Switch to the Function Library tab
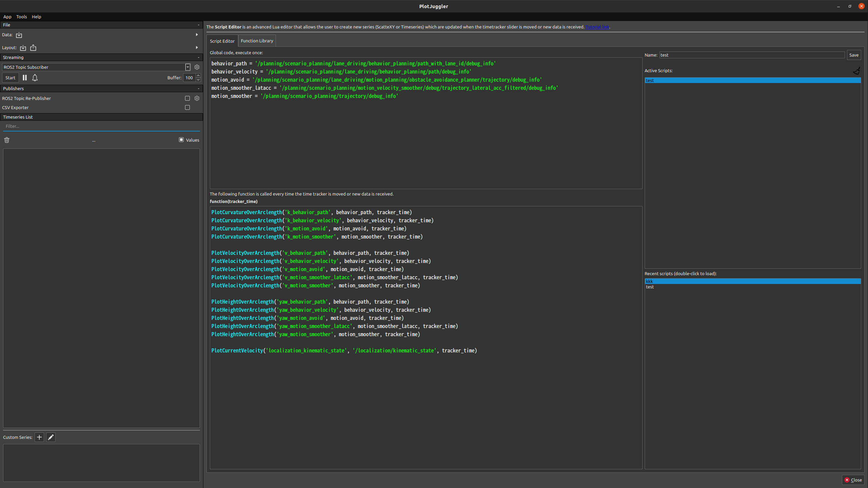This screenshot has width=868, height=488. (257, 41)
